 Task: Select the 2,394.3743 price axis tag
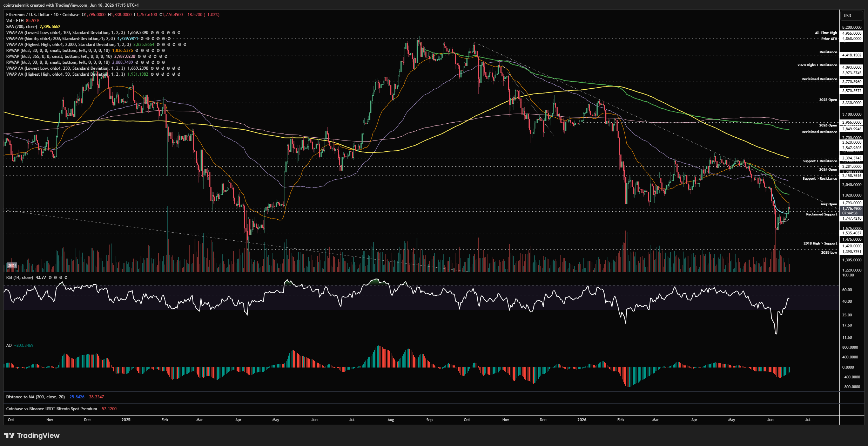point(852,158)
